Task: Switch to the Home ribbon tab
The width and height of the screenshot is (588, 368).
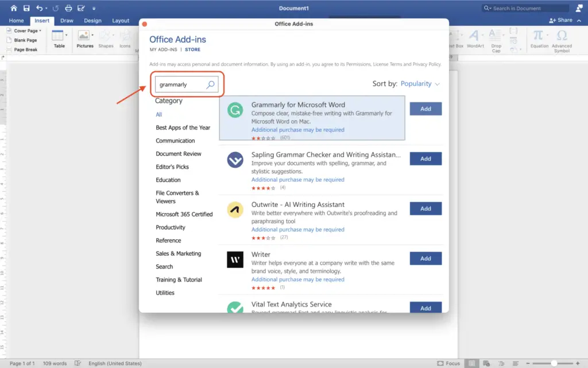Action: (16, 21)
